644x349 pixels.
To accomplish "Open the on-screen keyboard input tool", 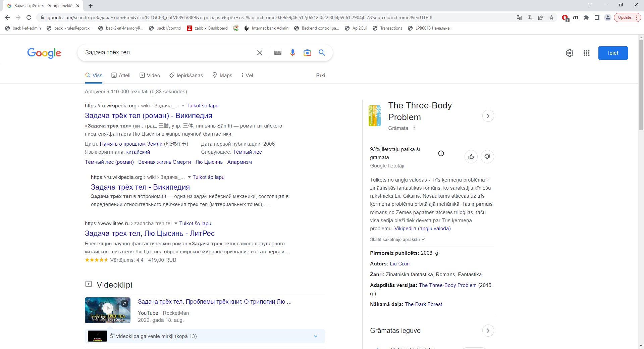I will tap(278, 53).
